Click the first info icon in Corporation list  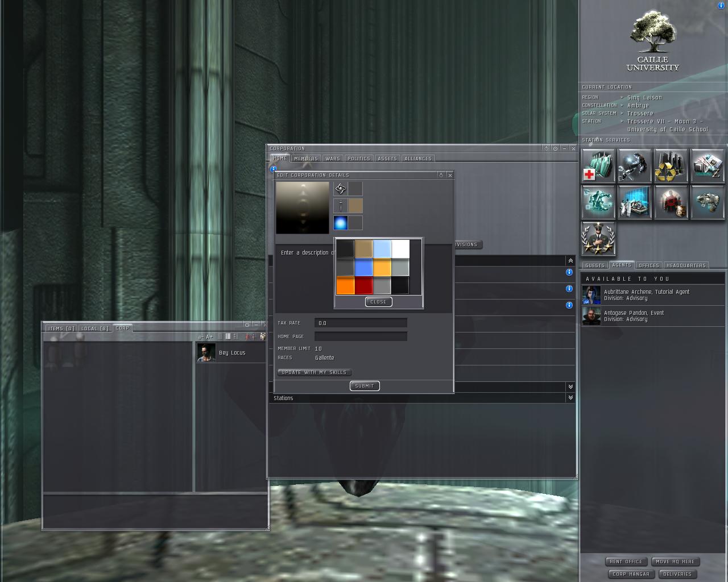[x=569, y=272]
